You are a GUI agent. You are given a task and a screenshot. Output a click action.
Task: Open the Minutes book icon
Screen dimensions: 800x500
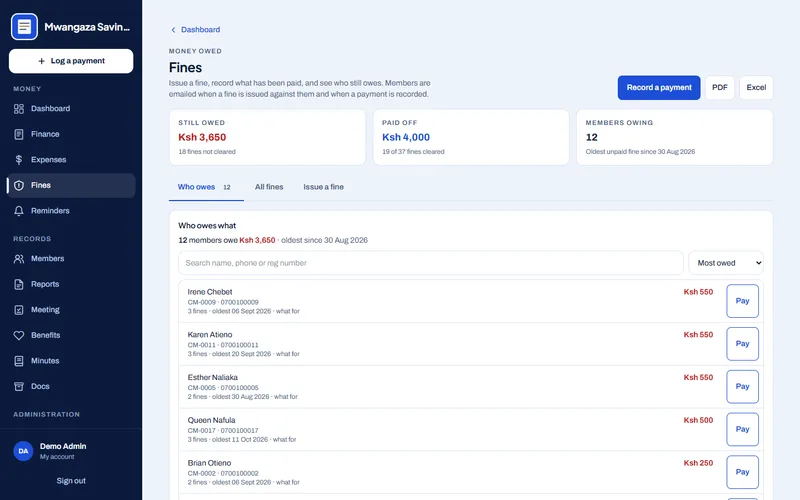[19, 361]
